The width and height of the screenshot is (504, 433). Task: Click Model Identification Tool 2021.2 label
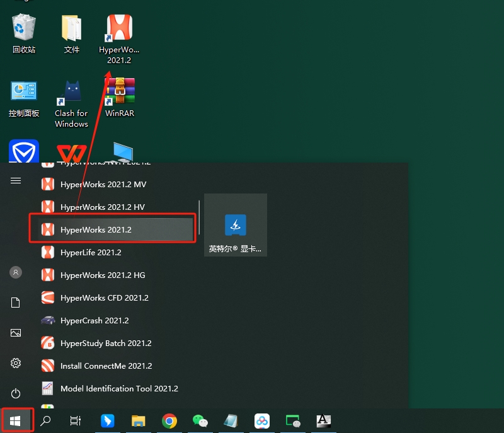(x=119, y=389)
